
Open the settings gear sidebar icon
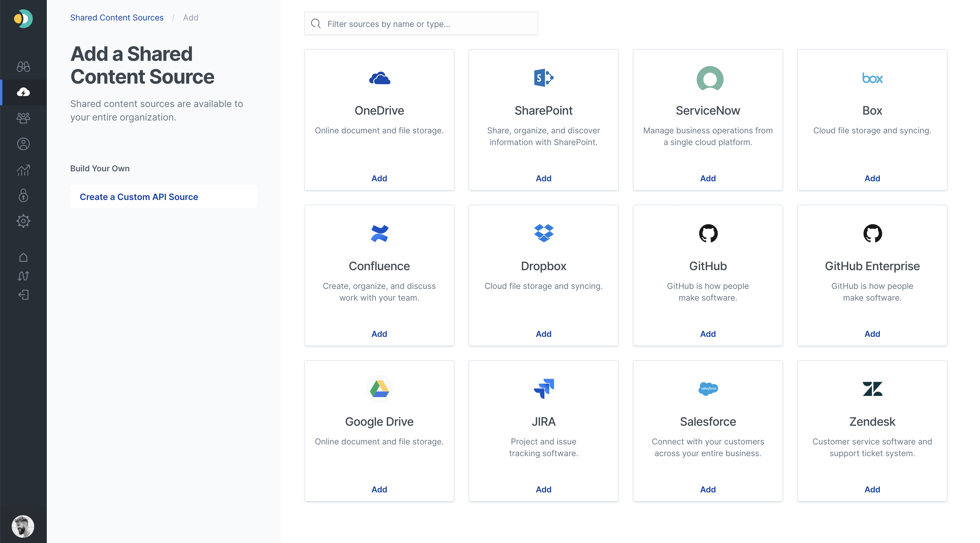23,221
